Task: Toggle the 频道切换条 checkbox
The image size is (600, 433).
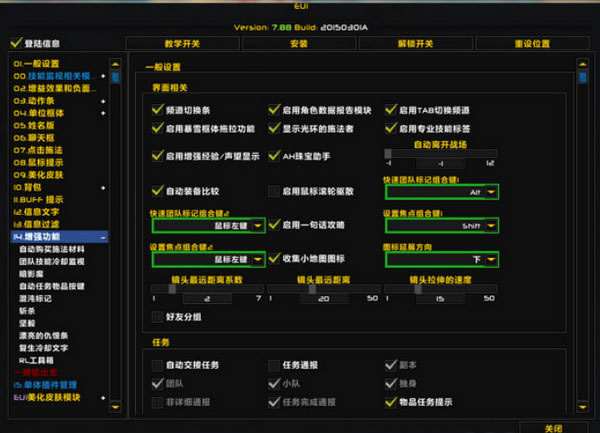Action: click(157, 110)
